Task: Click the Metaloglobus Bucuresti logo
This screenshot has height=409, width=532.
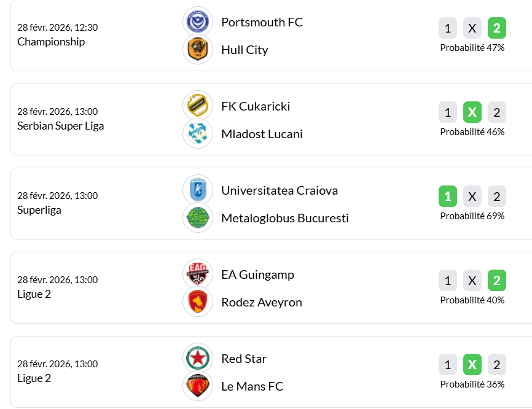Action: [x=198, y=218]
